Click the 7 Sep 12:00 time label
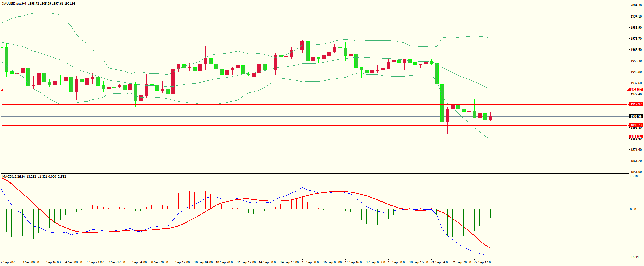Image resolution: width=644 pixels, height=266 pixels. pos(117,262)
